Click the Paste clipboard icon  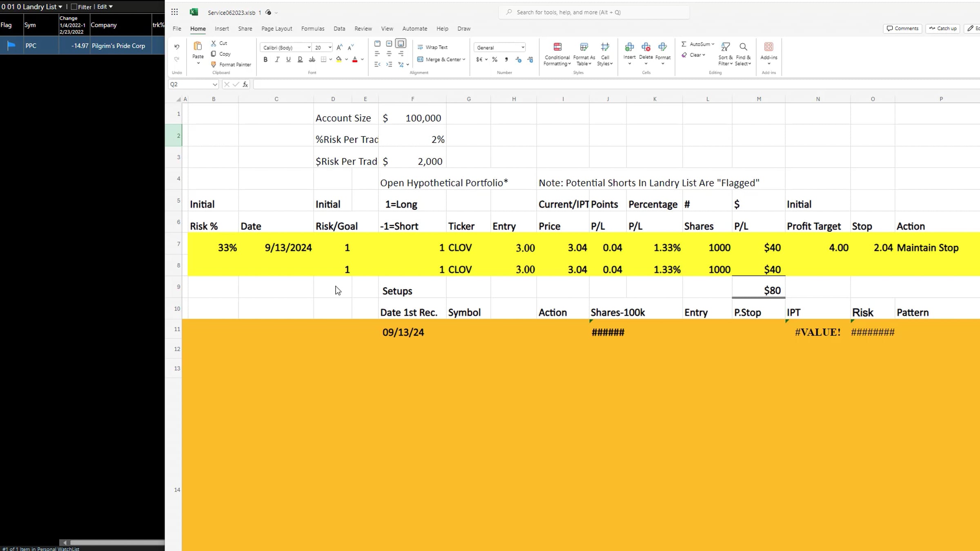198,46
